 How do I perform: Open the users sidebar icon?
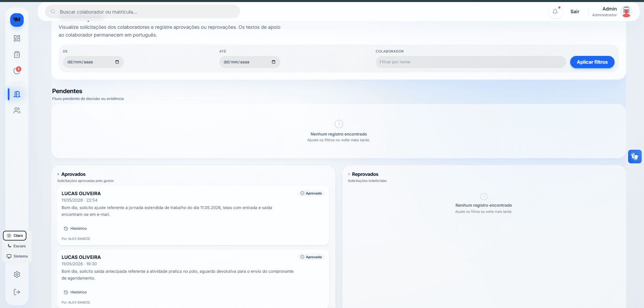pos(17,110)
